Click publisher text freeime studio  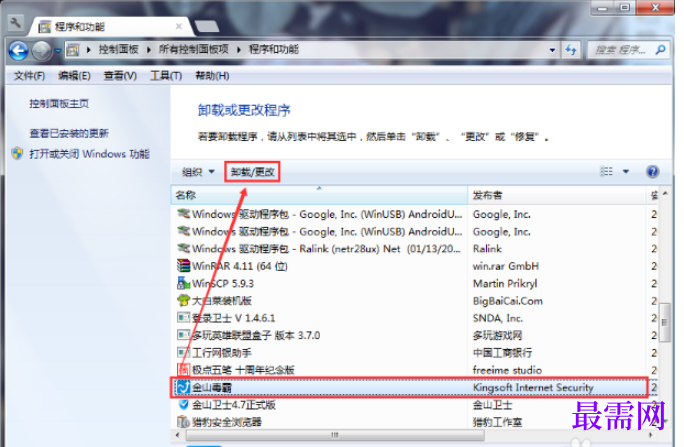click(507, 370)
